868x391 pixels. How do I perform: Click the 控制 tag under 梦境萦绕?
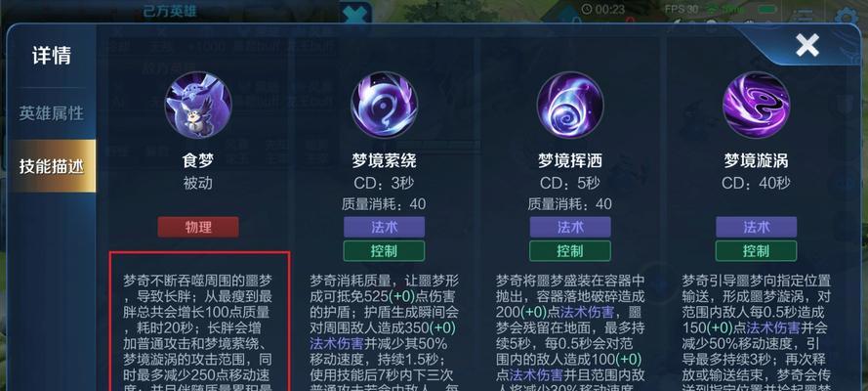click(384, 251)
